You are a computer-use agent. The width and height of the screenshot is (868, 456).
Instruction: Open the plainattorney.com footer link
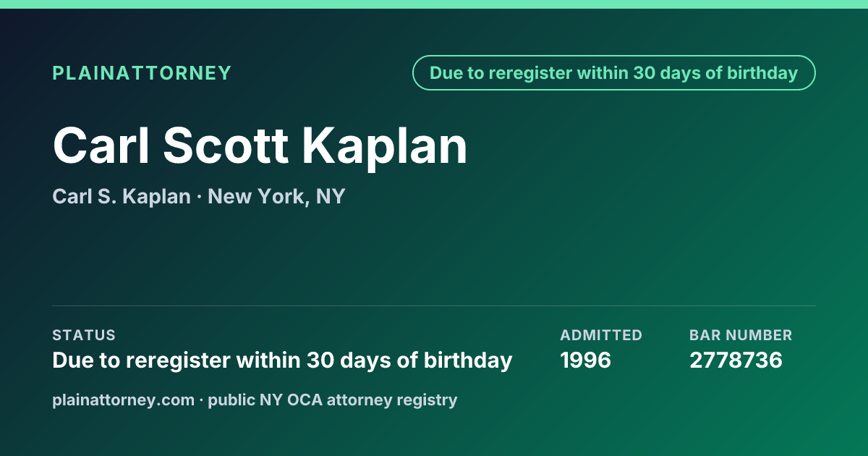[x=123, y=400]
